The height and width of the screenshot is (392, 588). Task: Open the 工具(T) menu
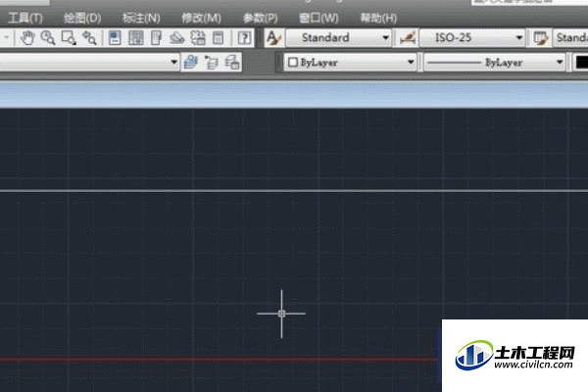pyautogui.click(x=24, y=18)
